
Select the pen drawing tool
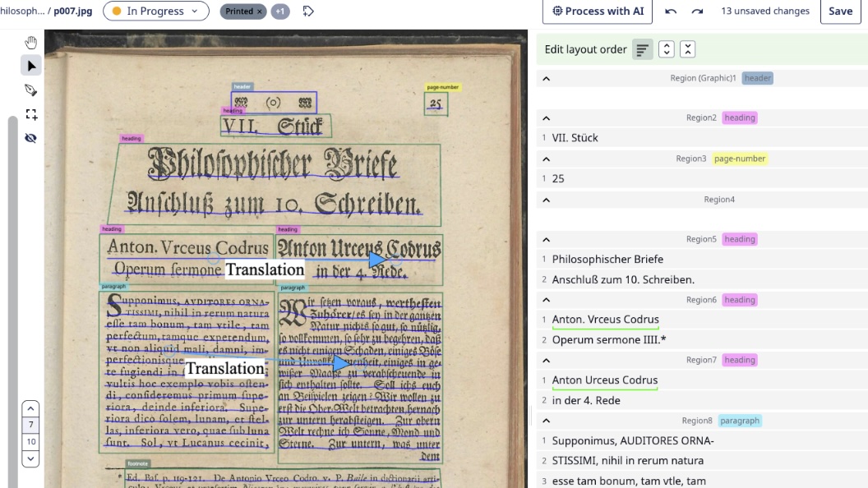(x=31, y=90)
